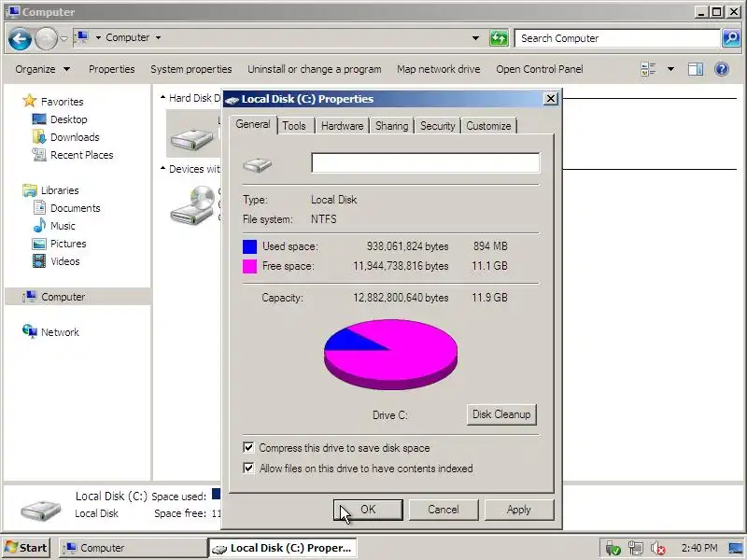Screen dimensions: 747x560
Task: Open the arrow before Computer in address bar
Action: (98, 37)
